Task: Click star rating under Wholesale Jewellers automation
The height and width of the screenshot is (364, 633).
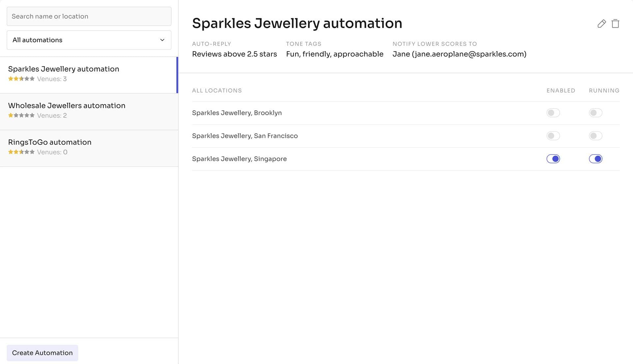Action: click(21, 115)
